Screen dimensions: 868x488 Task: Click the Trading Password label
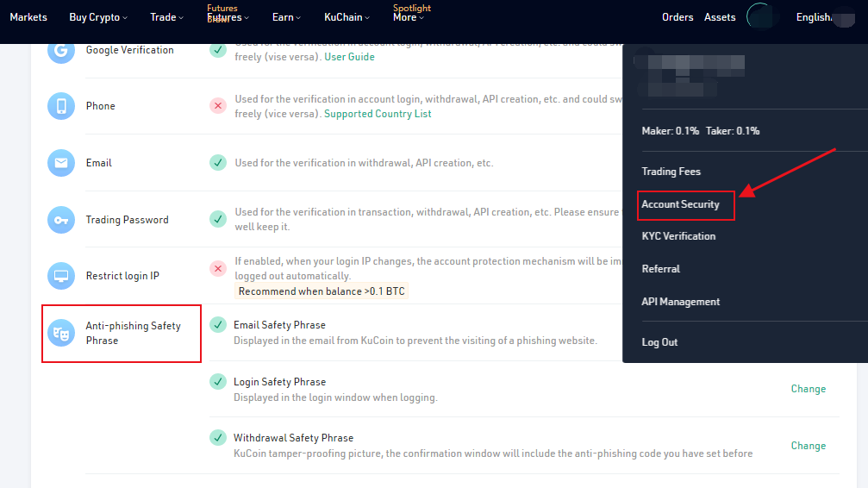pyautogui.click(x=128, y=220)
